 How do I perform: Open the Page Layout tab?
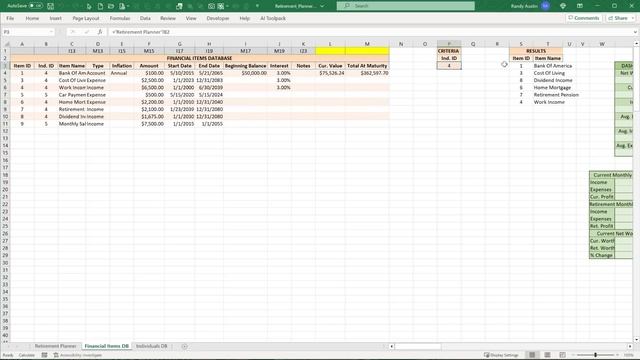(x=86, y=18)
